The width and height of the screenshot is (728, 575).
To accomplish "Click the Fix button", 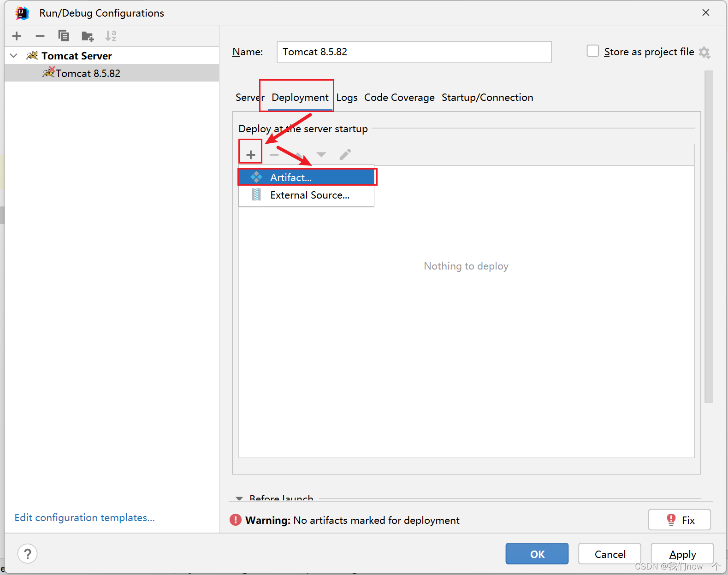I will coord(679,520).
